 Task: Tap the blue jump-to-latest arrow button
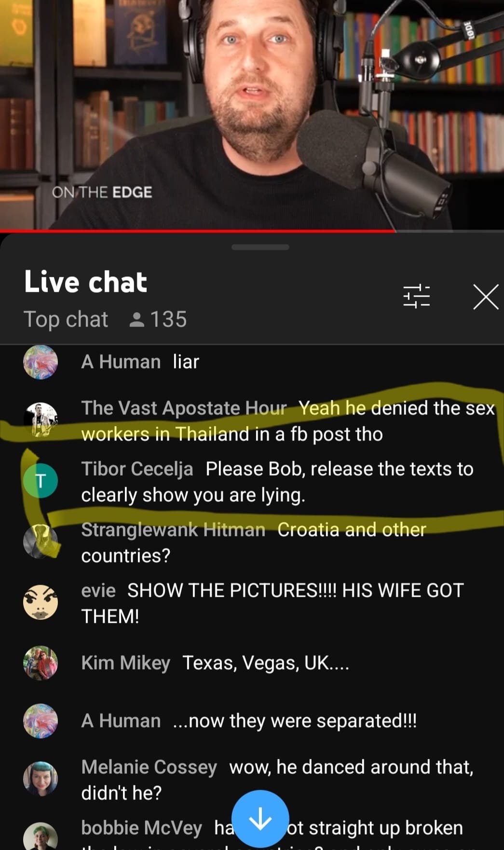point(260,819)
